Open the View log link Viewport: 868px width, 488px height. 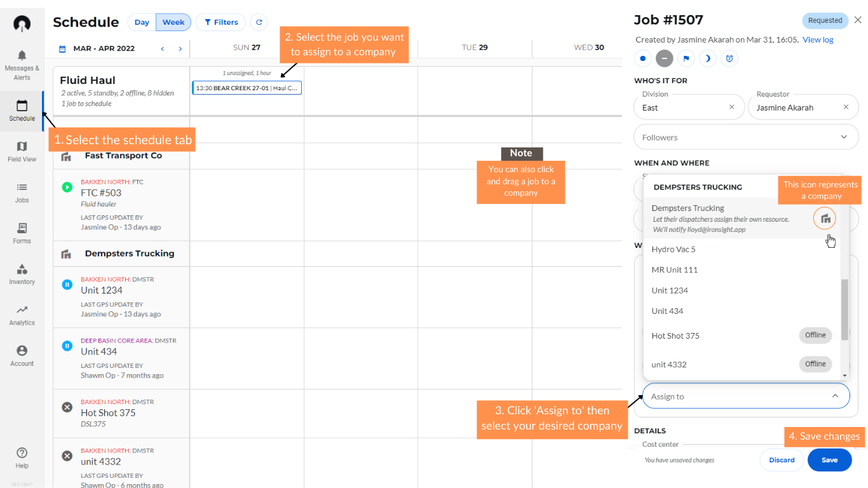click(818, 39)
